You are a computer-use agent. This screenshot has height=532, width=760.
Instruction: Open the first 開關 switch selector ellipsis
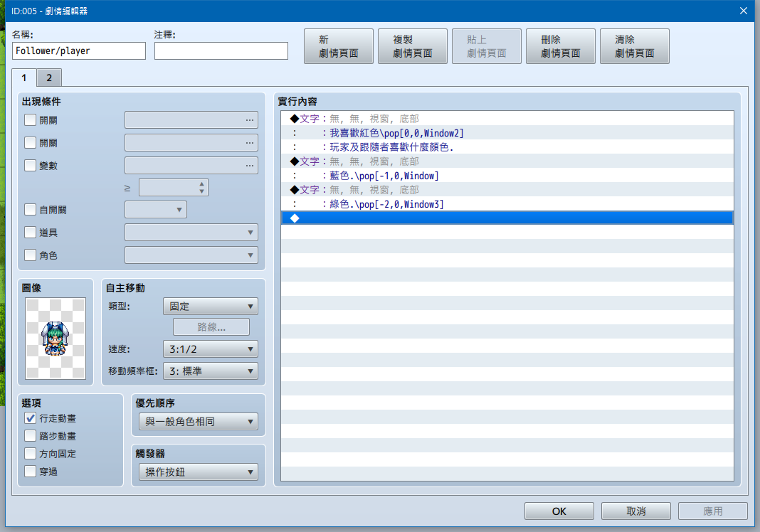tap(250, 119)
